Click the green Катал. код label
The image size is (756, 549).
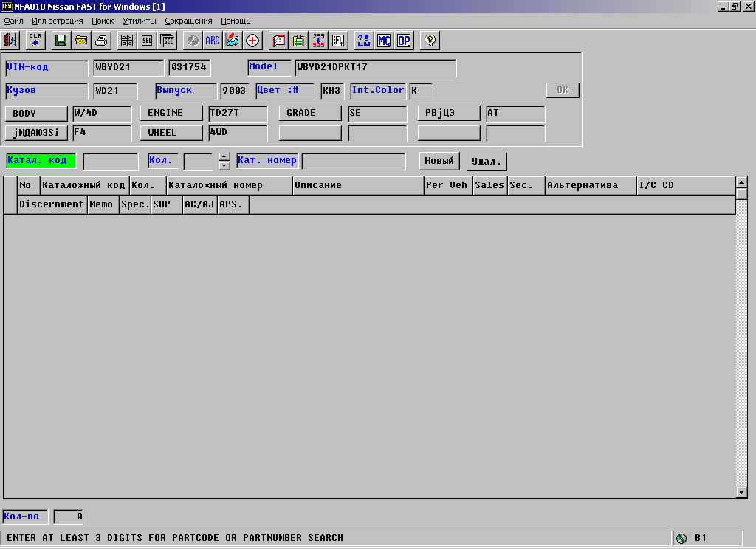pos(41,161)
